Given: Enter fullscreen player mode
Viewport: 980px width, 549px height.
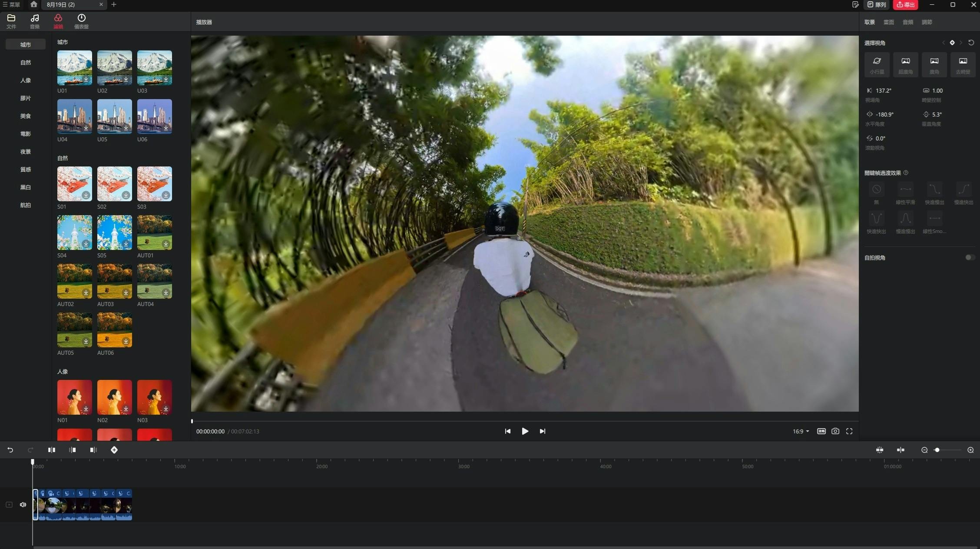Looking at the screenshot, I should pos(849,431).
